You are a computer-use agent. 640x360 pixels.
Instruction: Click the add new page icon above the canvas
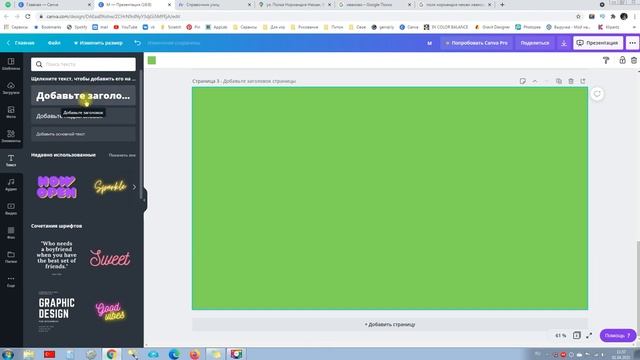(x=583, y=81)
